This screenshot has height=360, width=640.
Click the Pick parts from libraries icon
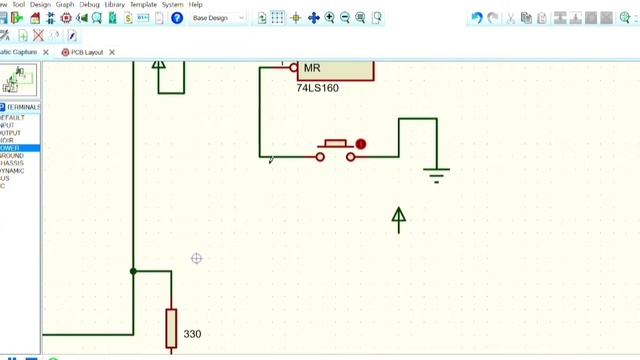[624, 18]
